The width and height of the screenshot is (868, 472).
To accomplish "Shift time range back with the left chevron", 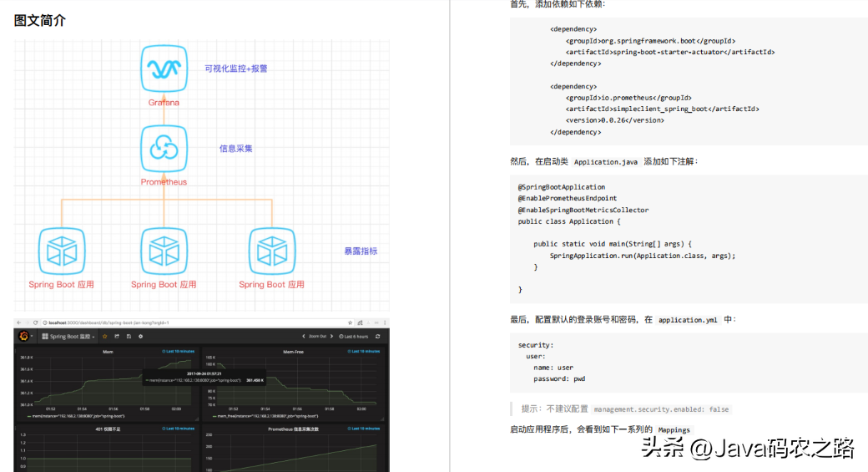I will pyautogui.click(x=303, y=337).
